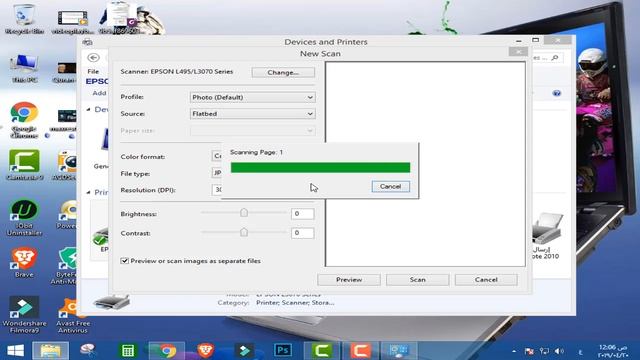
Task: Cancel the scanning progress dialog
Action: [x=391, y=186]
